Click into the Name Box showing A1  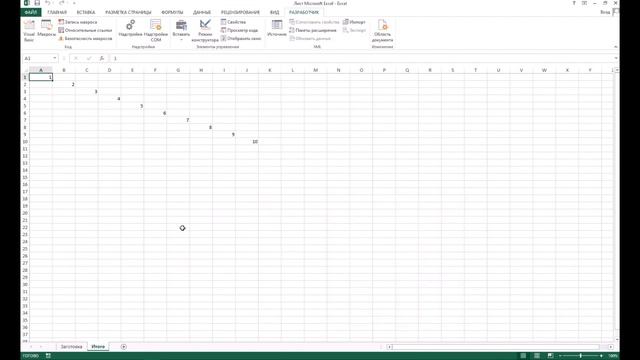(x=37, y=58)
